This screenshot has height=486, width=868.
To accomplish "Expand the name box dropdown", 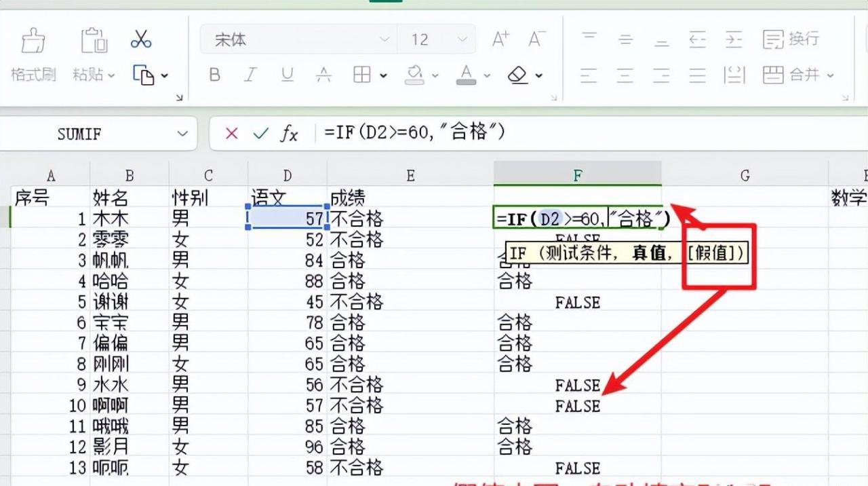I will coord(182,134).
